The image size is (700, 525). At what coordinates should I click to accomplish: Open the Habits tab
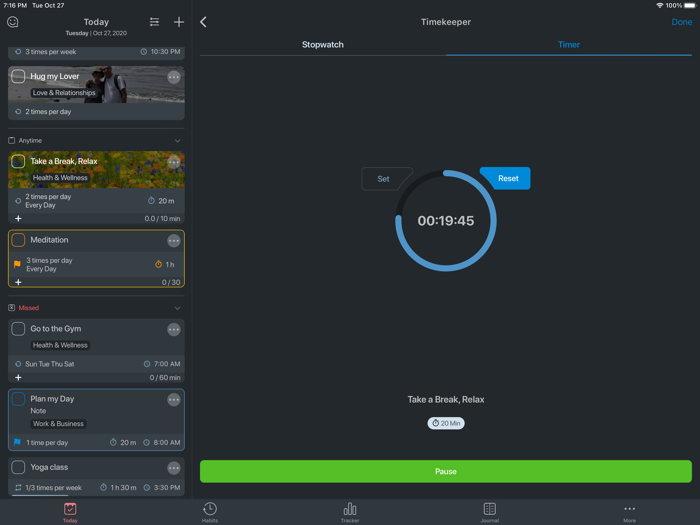tap(210, 512)
